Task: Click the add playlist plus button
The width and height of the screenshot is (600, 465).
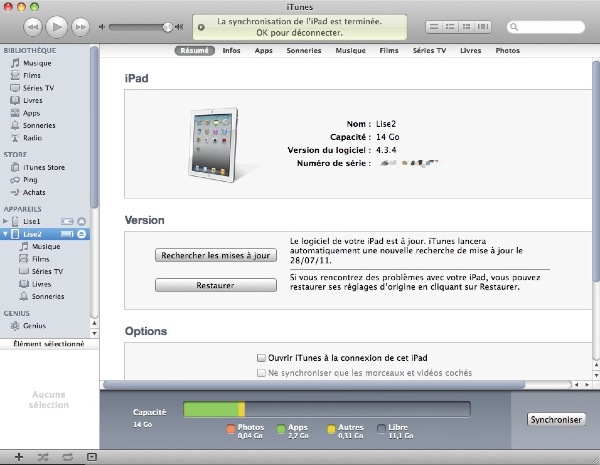Action: (x=18, y=456)
